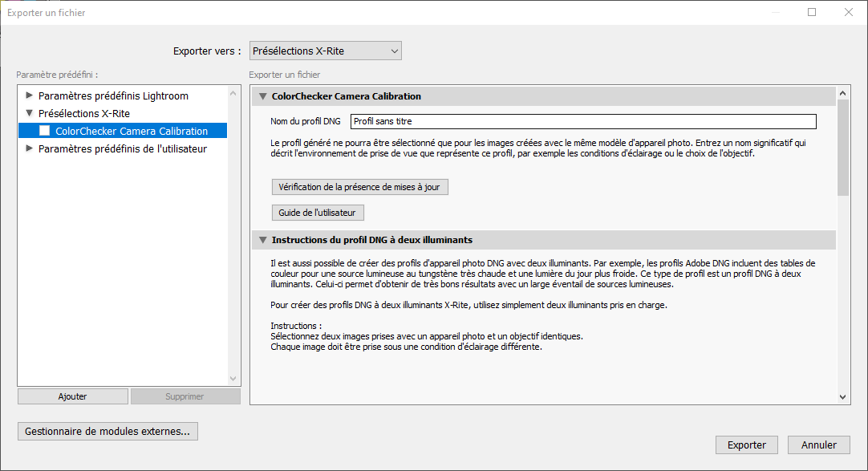Maximize the Exporter un fichier window
The width and height of the screenshot is (868, 471).
tap(812, 12)
